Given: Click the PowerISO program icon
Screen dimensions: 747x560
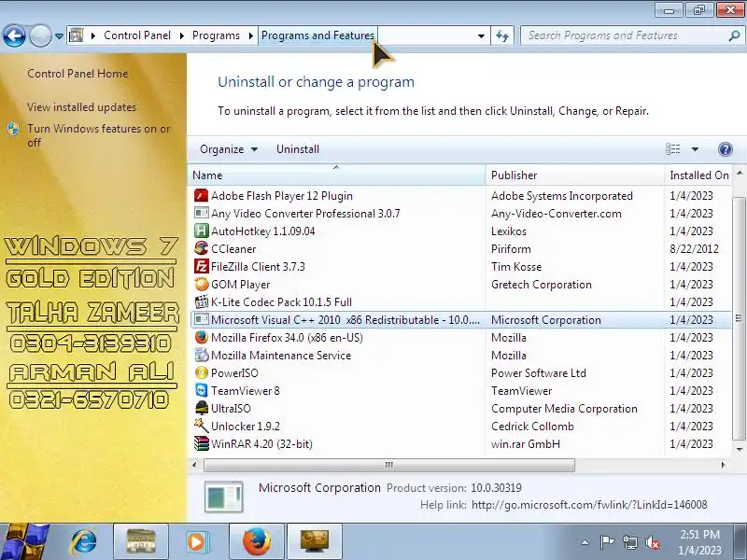Looking at the screenshot, I should 202,372.
